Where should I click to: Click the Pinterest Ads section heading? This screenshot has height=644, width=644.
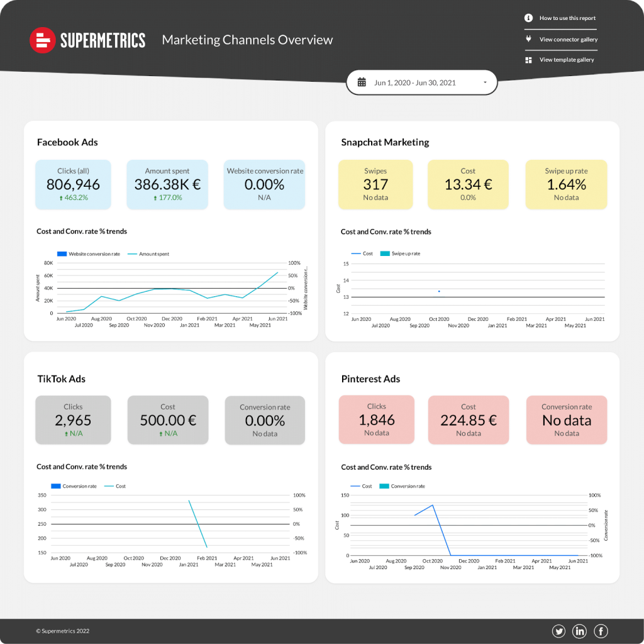pyautogui.click(x=370, y=379)
